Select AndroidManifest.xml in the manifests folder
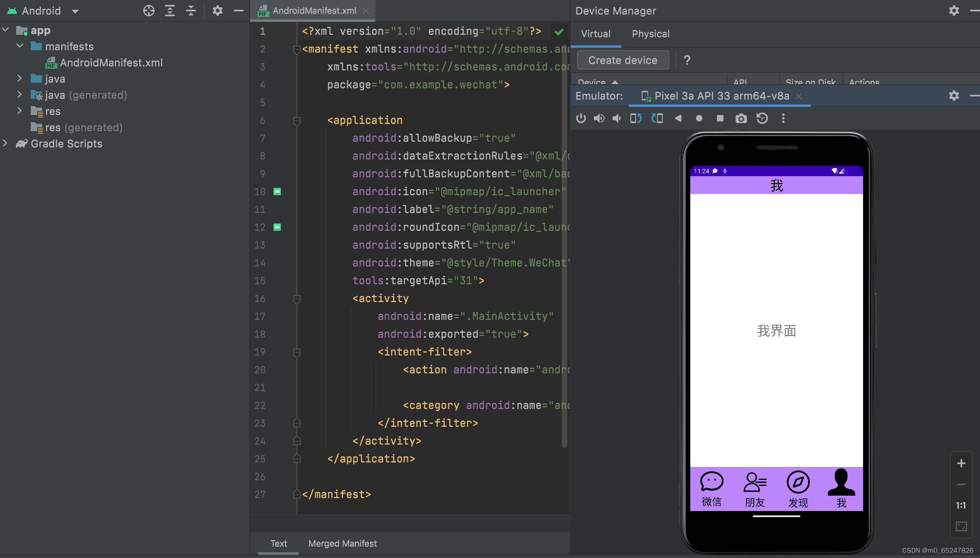The image size is (980, 558). coord(111,63)
